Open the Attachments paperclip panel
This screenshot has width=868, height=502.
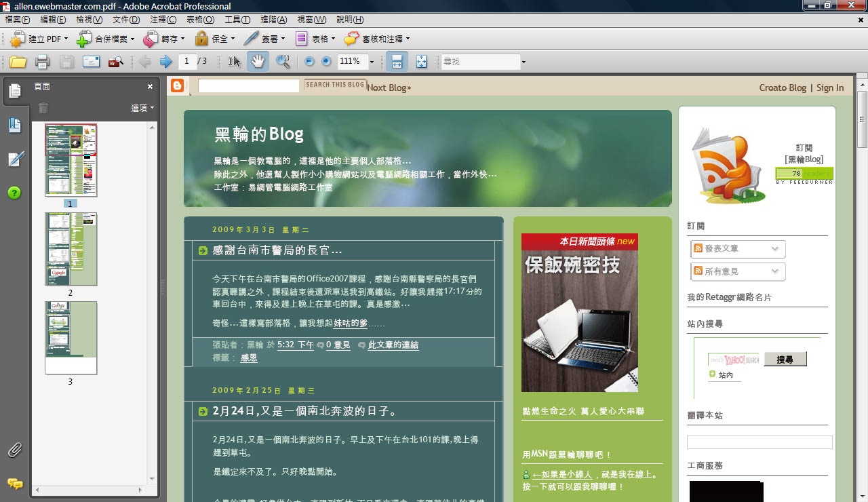15,450
